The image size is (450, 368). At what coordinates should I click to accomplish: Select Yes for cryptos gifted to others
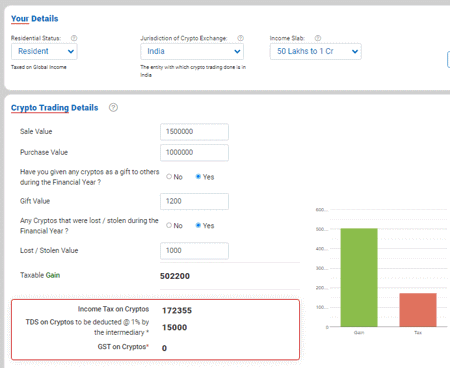point(198,177)
